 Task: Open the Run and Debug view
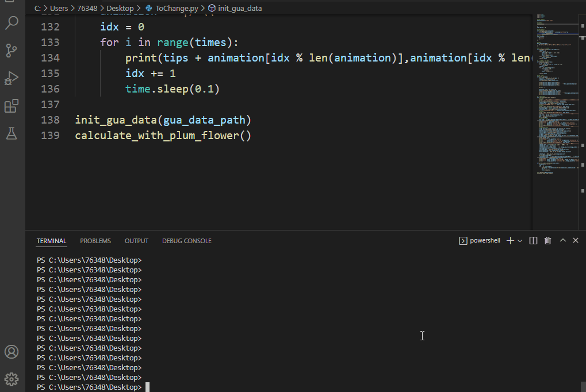[x=12, y=78]
